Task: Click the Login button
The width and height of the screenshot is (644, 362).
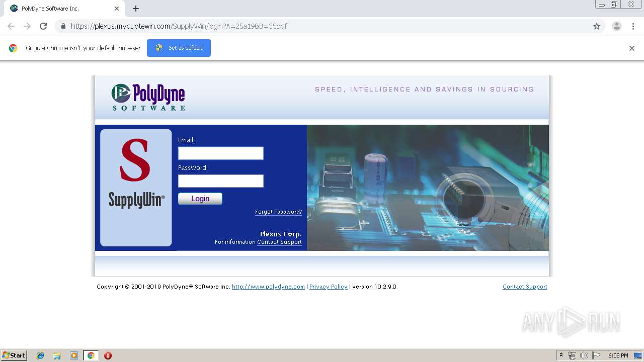Action: tap(200, 199)
